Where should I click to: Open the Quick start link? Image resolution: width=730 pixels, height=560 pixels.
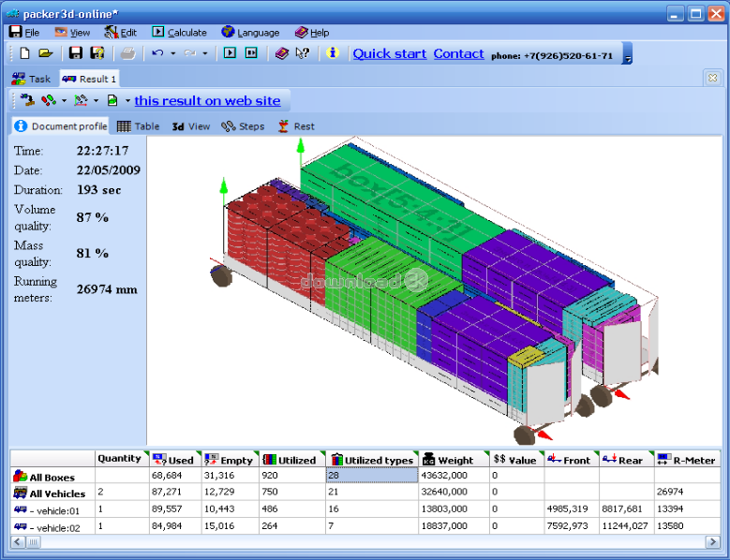[x=389, y=54]
